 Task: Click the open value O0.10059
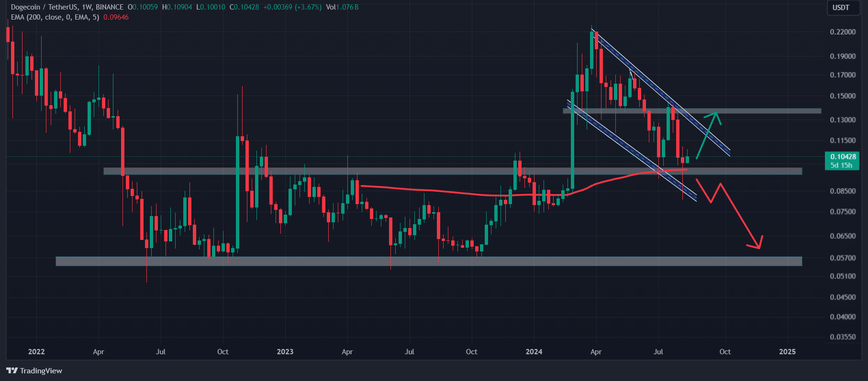pos(143,7)
